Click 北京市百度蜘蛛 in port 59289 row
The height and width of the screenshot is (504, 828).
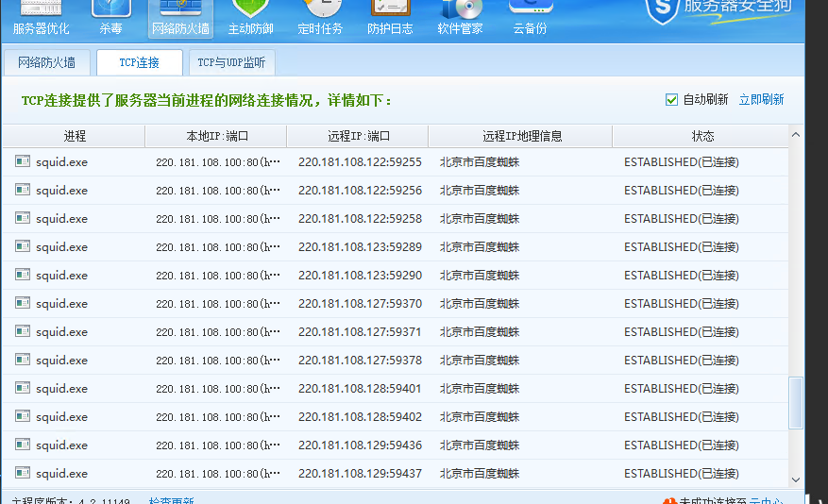click(480, 247)
